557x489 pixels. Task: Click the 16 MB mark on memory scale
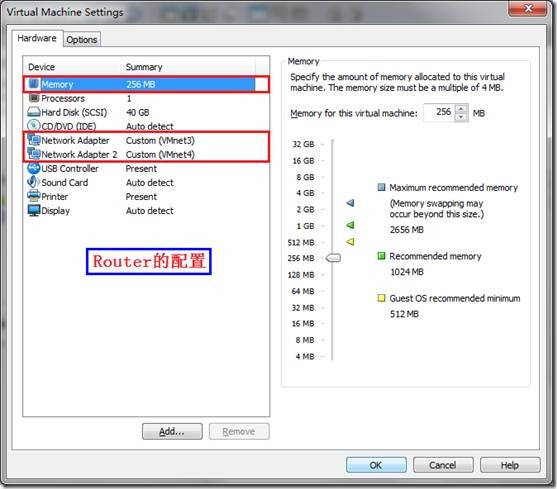pyautogui.click(x=303, y=324)
